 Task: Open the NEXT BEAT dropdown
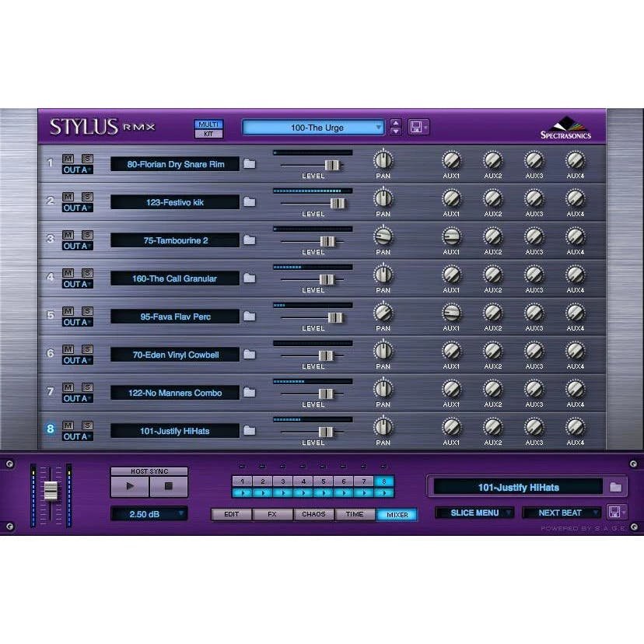point(562,513)
